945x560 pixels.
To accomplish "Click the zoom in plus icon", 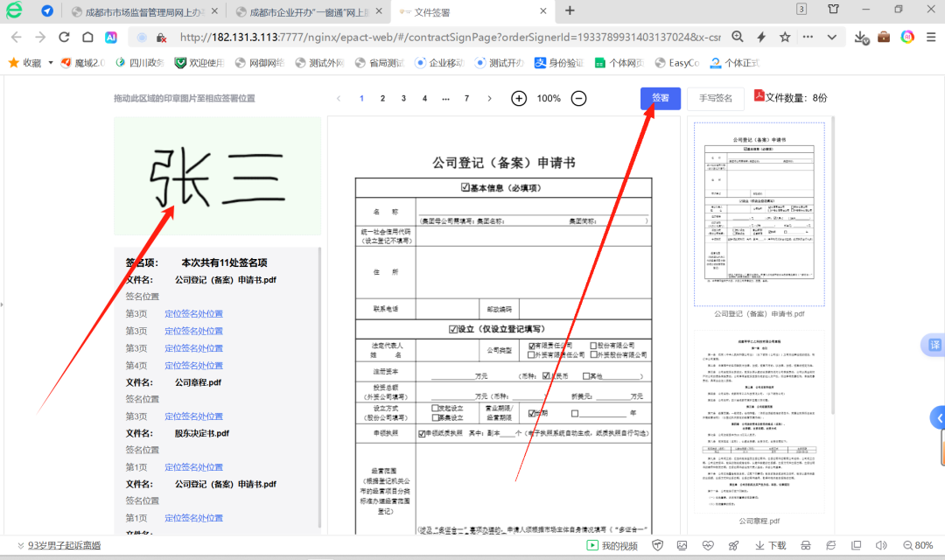I will [519, 98].
